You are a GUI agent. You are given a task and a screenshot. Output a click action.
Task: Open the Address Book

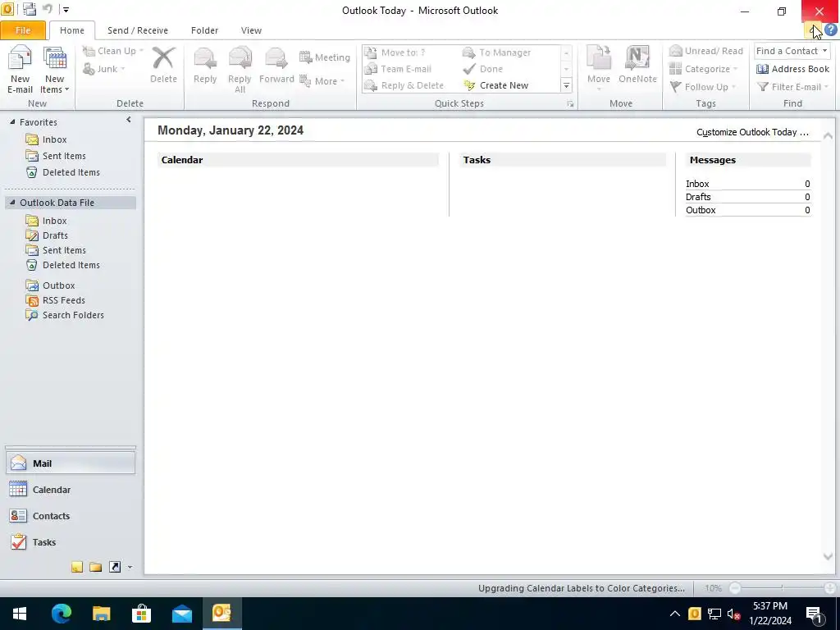(x=792, y=69)
